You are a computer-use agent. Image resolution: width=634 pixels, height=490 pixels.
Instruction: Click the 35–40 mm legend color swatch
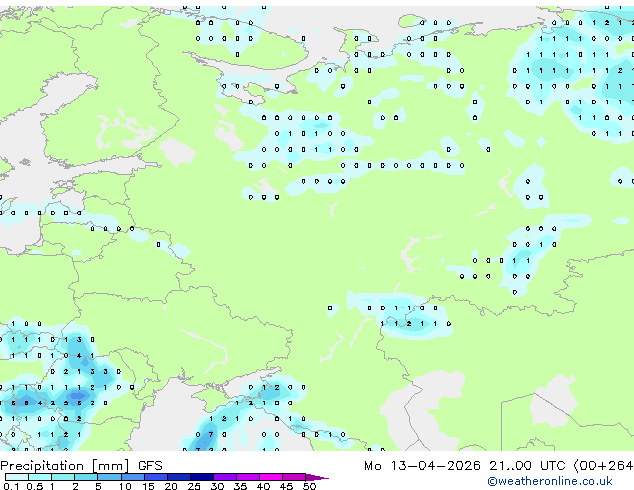[x=248, y=477]
